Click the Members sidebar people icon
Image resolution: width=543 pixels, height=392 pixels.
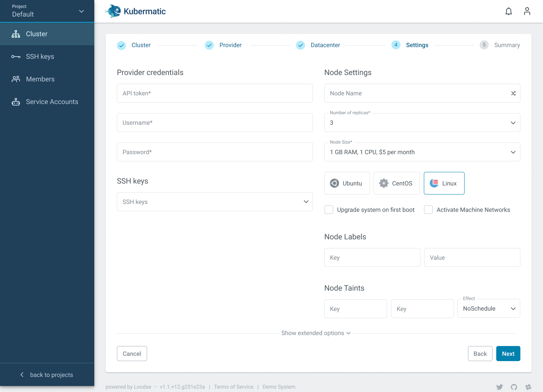pos(16,79)
